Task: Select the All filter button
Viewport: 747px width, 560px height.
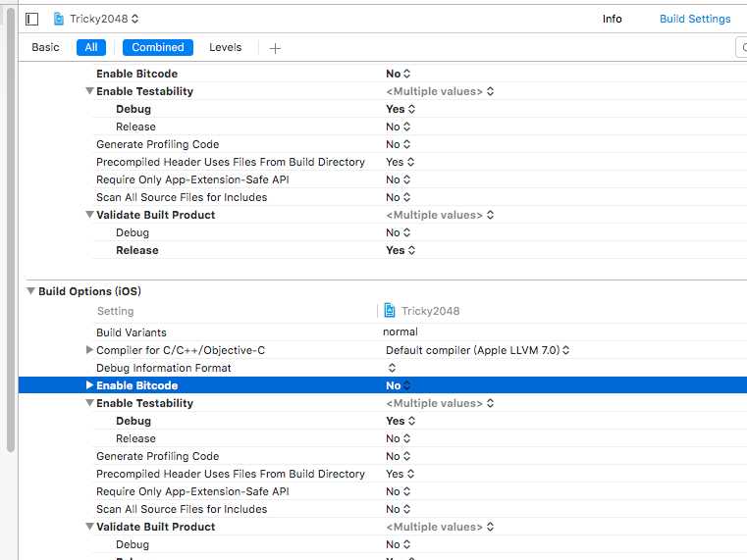Action: pyautogui.click(x=91, y=47)
